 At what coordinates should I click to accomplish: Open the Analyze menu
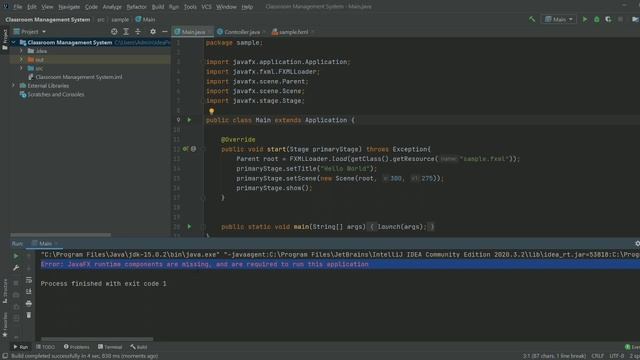112,7
